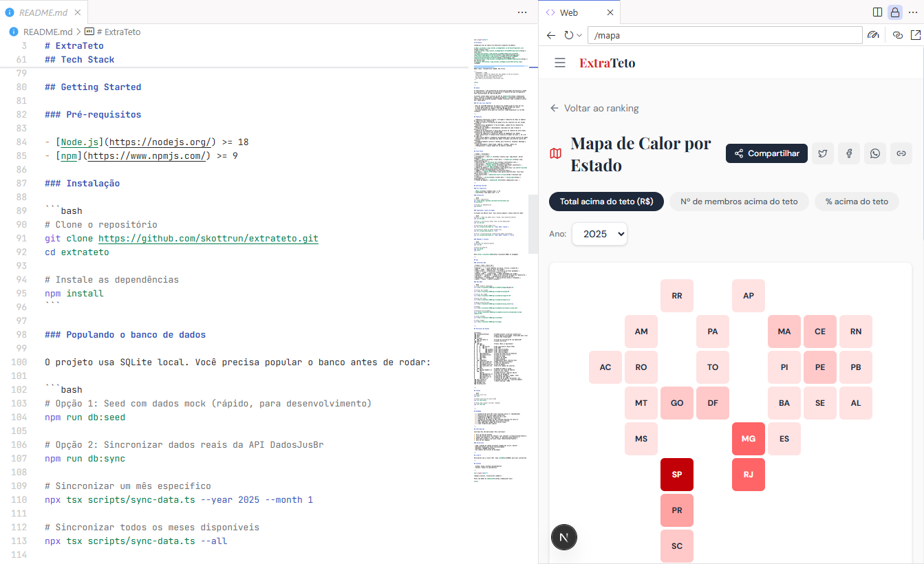This screenshot has width=924, height=564.
Task: Open README.md editor more actions menu
Action: [x=522, y=12]
